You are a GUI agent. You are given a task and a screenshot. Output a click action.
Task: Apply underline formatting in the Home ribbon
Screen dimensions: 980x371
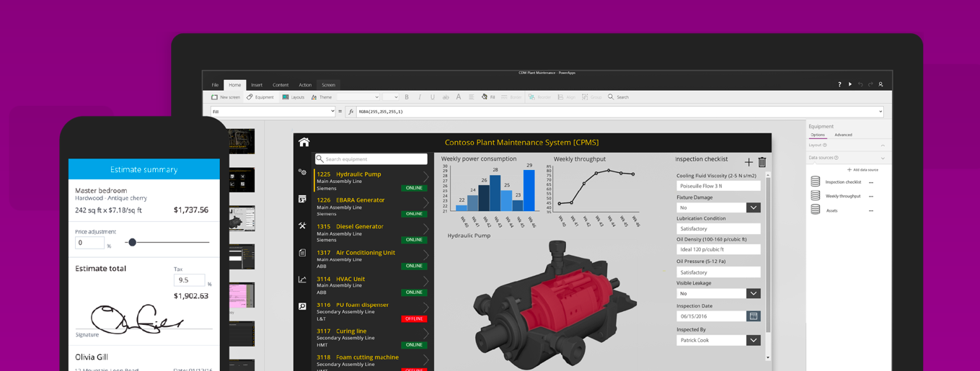433,97
